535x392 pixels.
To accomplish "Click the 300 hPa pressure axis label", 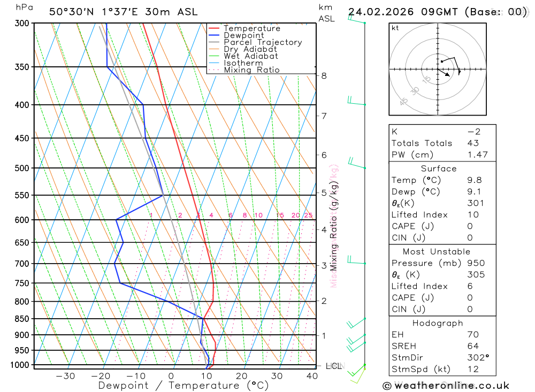I will [22, 24].
